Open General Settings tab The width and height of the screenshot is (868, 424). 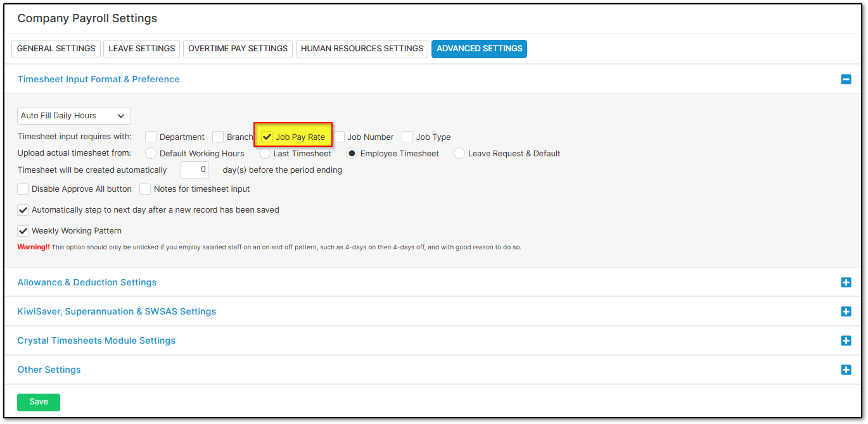(56, 49)
